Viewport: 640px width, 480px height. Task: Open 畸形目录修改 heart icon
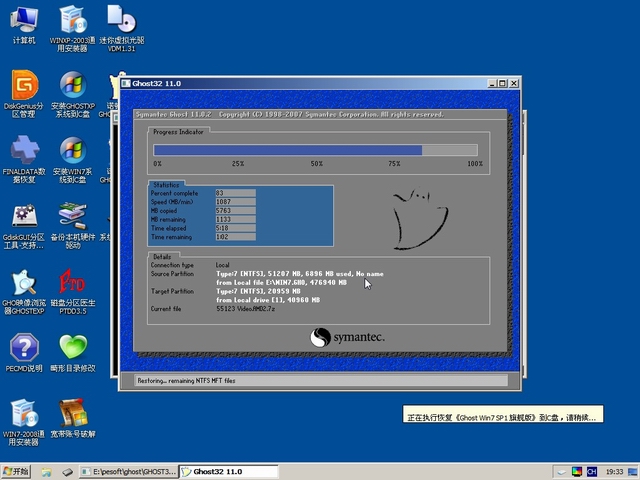coord(73,353)
